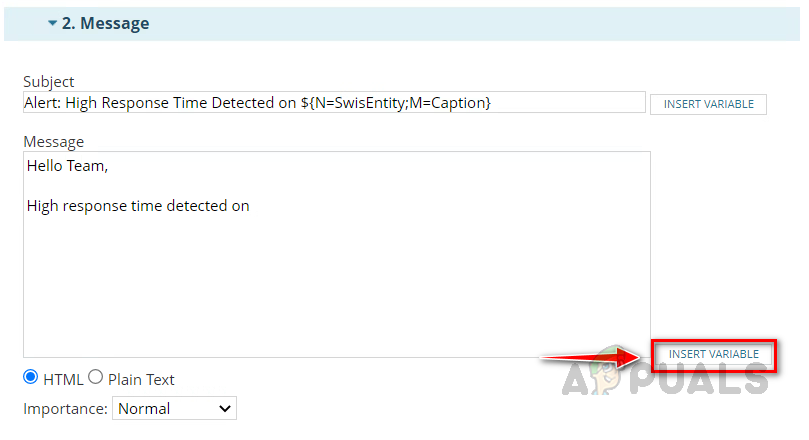Collapse the Message section triangle
This screenshot has width=809, height=440.
[x=52, y=24]
